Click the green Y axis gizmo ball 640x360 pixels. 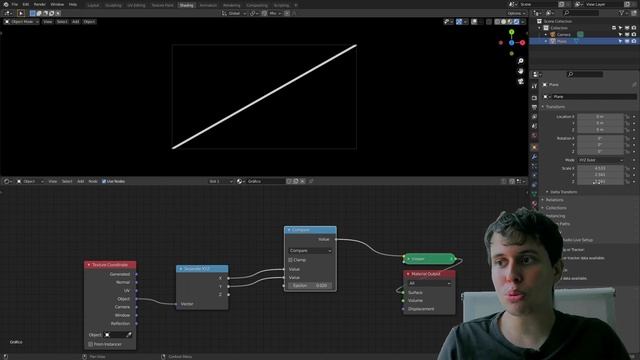[511, 32]
